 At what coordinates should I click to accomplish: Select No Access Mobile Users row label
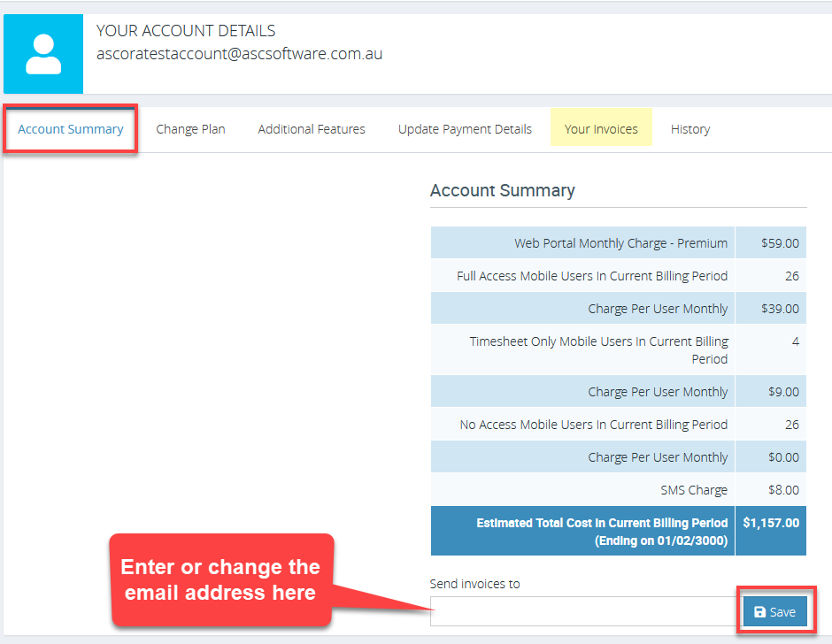coord(594,425)
